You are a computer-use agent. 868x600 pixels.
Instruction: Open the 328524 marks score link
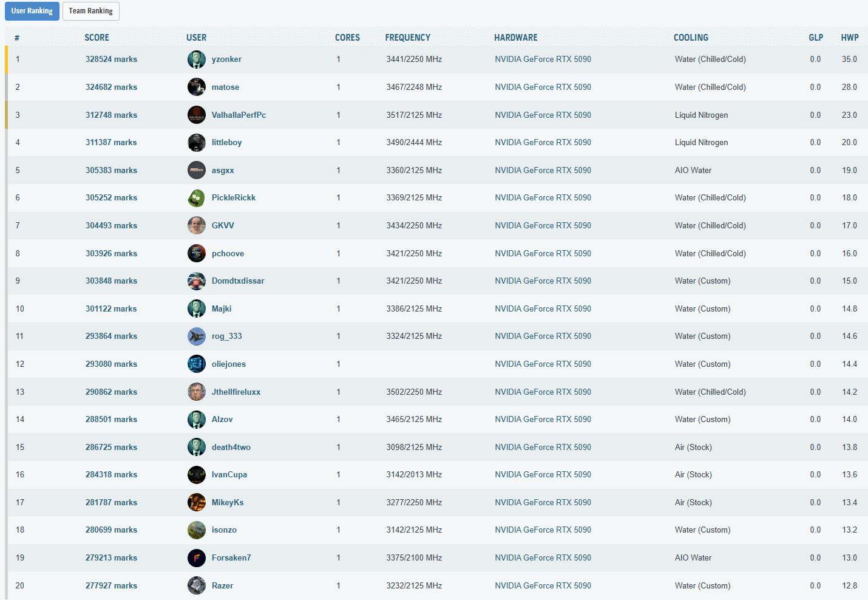[111, 60]
